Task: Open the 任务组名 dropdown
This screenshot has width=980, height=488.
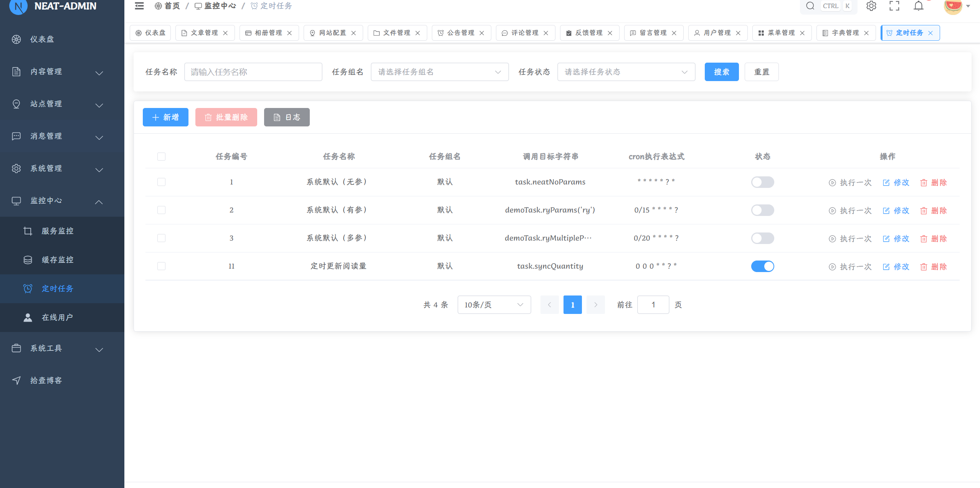Action: coord(440,72)
